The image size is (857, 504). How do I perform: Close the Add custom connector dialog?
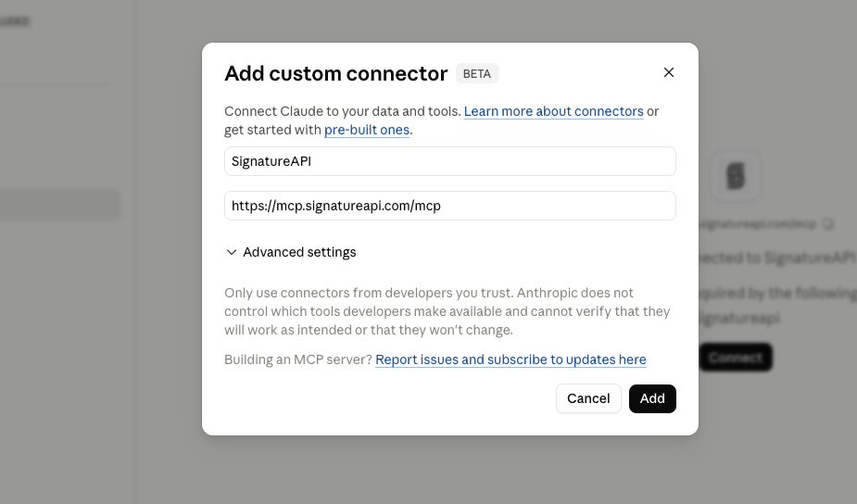point(668,72)
